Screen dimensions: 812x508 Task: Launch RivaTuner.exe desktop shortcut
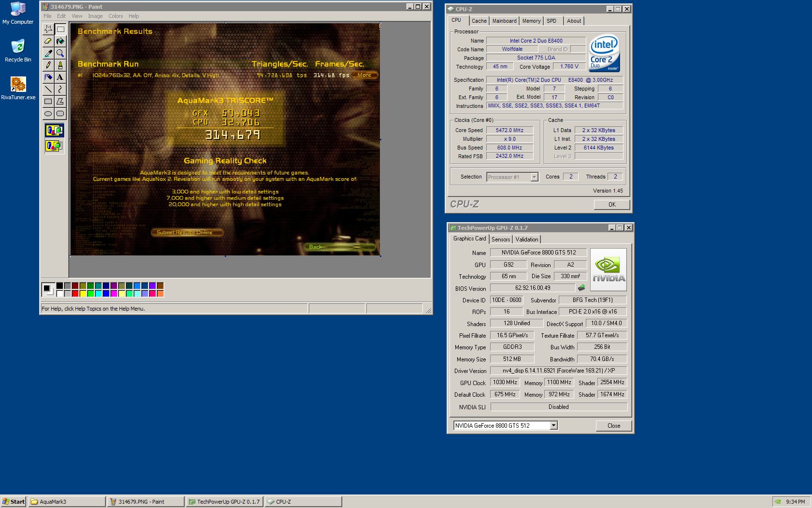coord(18,89)
